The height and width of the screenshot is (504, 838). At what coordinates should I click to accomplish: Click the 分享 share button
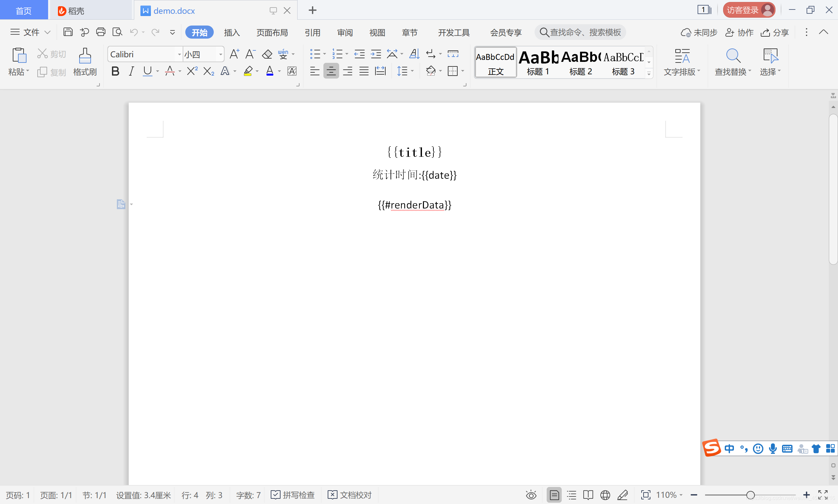point(774,32)
